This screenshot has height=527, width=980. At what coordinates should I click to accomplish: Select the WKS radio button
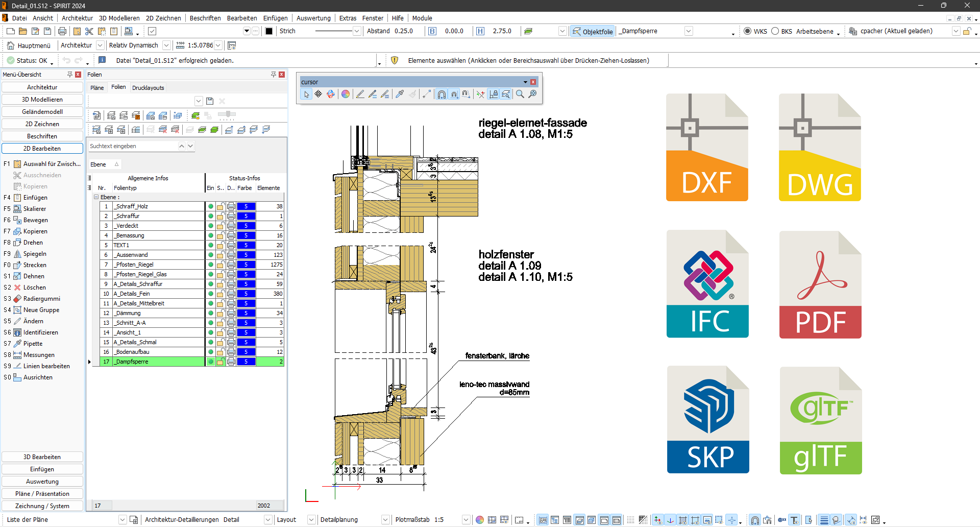[x=747, y=31]
